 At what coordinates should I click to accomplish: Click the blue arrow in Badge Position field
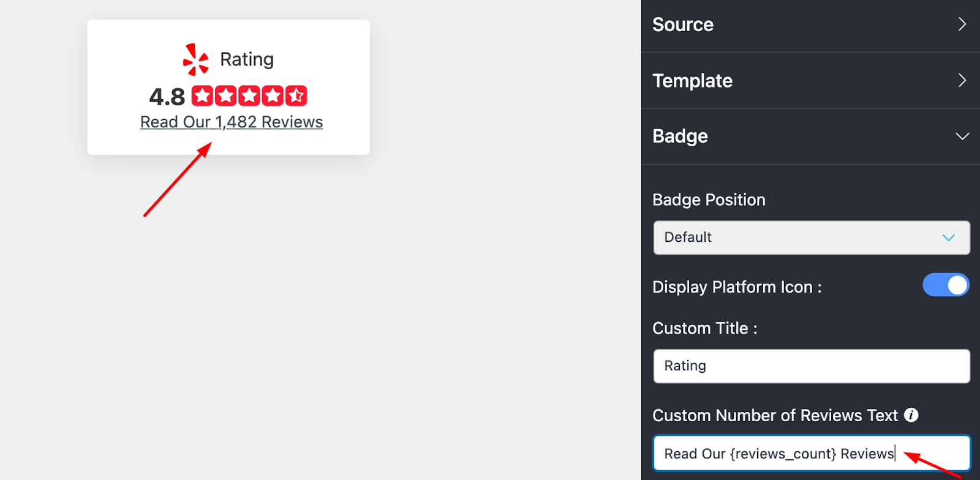(x=948, y=238)
